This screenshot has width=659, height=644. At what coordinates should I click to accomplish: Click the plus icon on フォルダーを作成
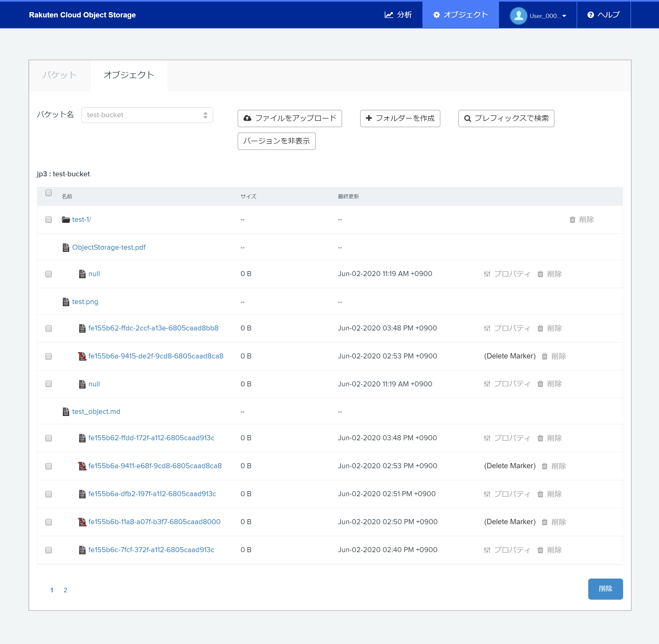(x=369, y=118)
